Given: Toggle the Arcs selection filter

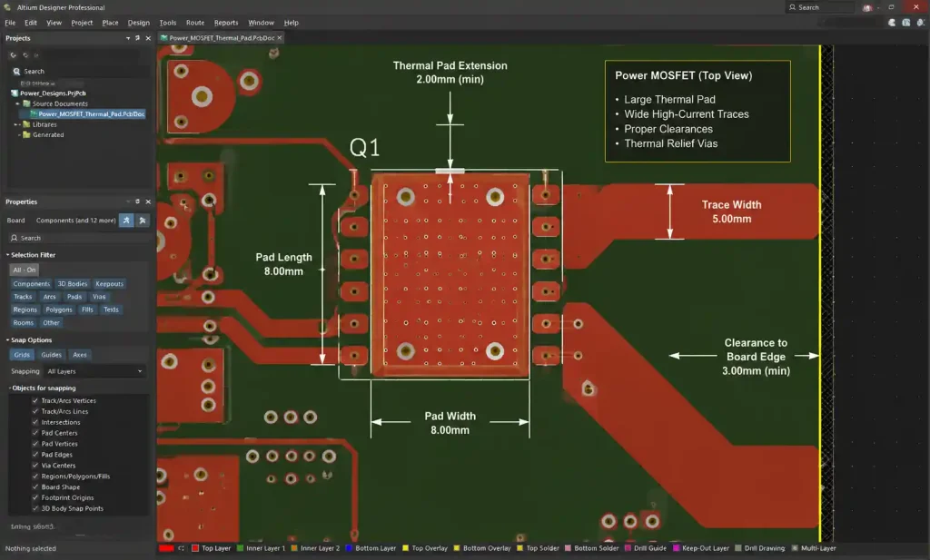Looking at the screenshot, I should point(49,297).
